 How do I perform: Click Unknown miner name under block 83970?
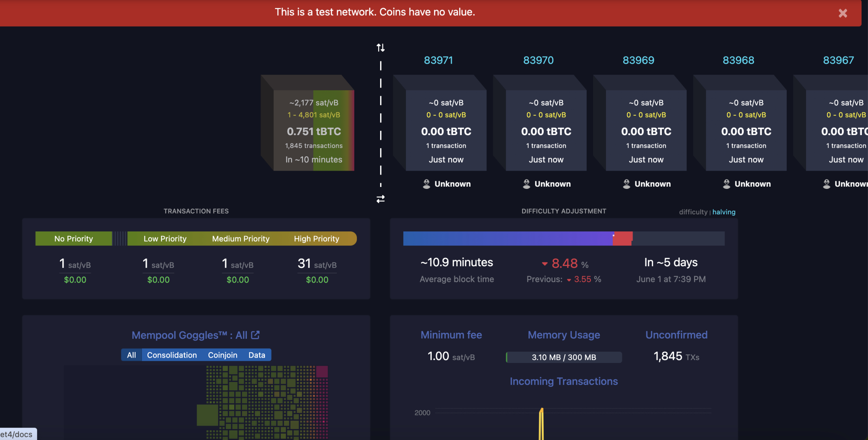[x=552, y=184]
